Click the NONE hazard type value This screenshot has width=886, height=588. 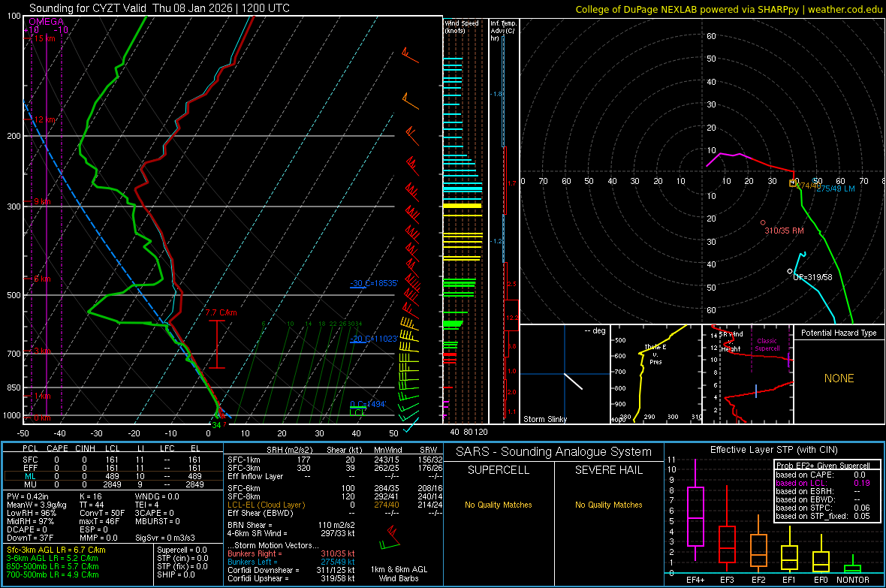(x=839, y=378)
